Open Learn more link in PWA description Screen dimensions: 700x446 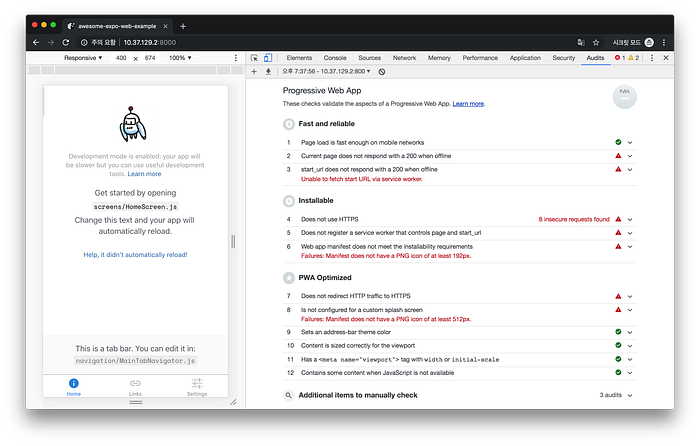(468, 104)
